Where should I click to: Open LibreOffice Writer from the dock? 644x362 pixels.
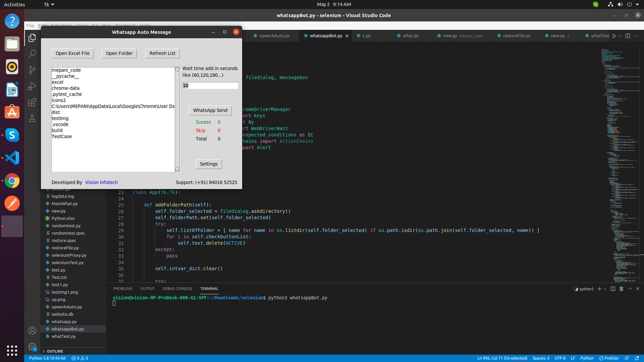[12, 90]
